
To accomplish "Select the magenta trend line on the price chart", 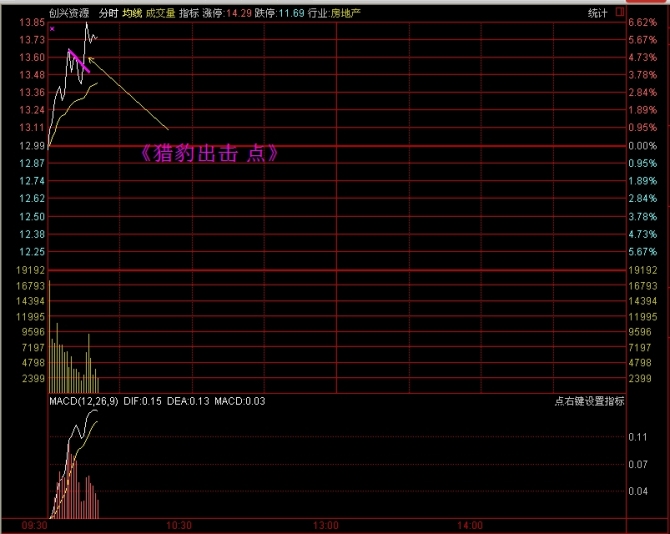I will 79,61.
